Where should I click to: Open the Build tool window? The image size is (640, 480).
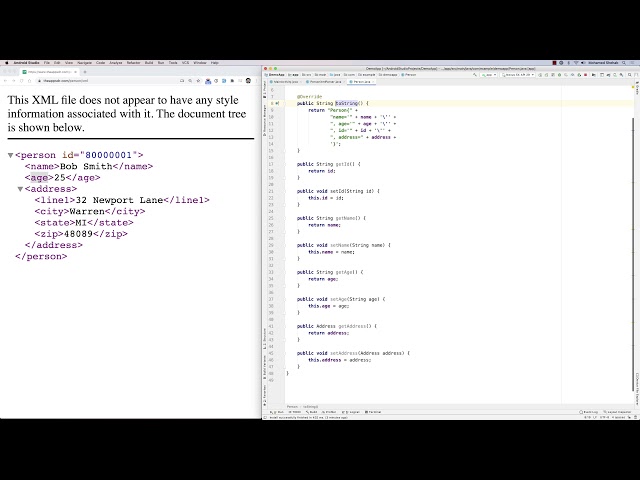point(312,412)
